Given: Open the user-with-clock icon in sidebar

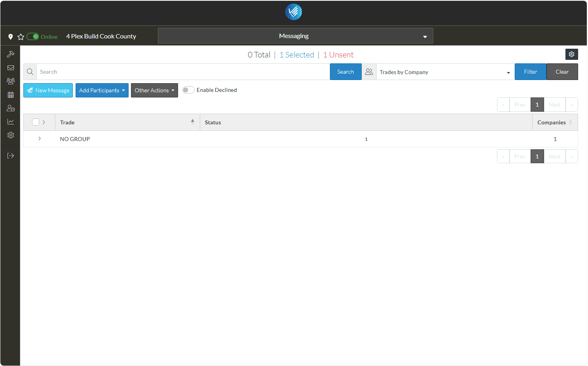Looking at the screenshot, I should coord(11,108).
